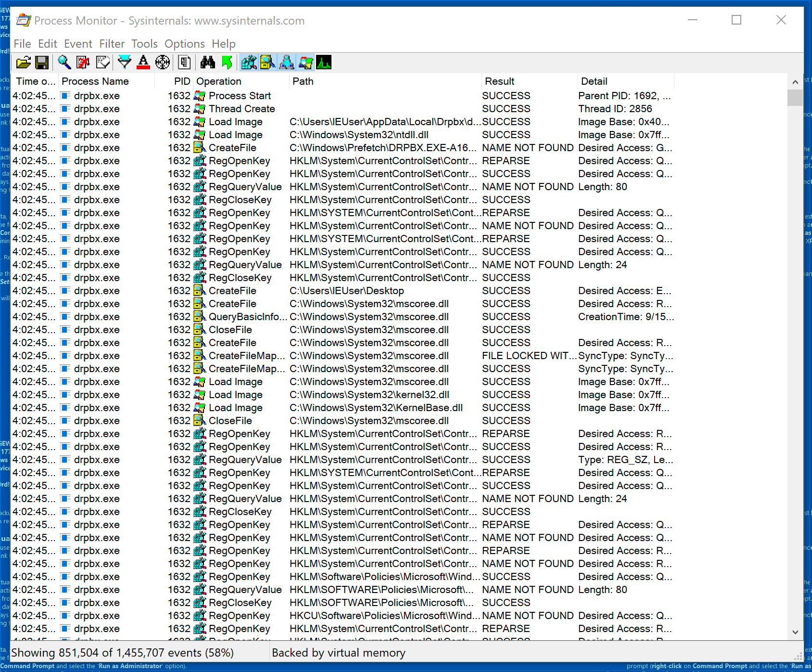
Task: Click the HKCU\Software\Policies RegOpenKey path
Action: (x=385, y=616)
